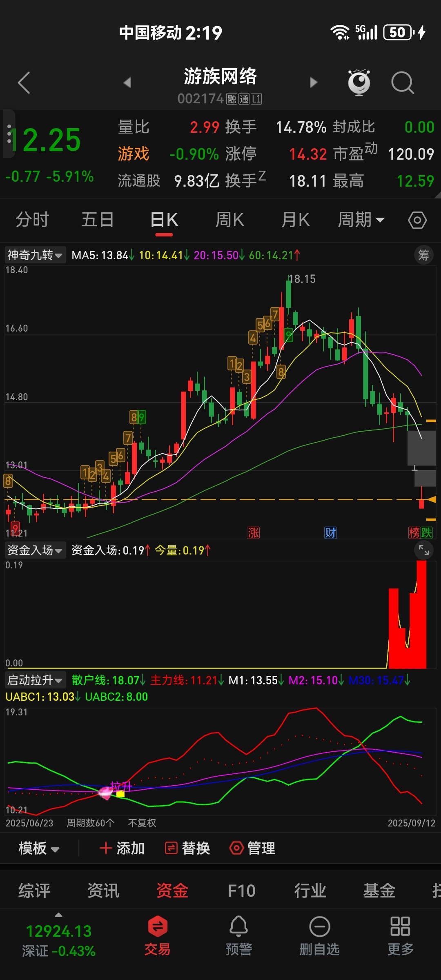Image resolution: width=441 pixels, height=980 pixels.
Task: Open 资讯 tab
Action: click(103, 891)
